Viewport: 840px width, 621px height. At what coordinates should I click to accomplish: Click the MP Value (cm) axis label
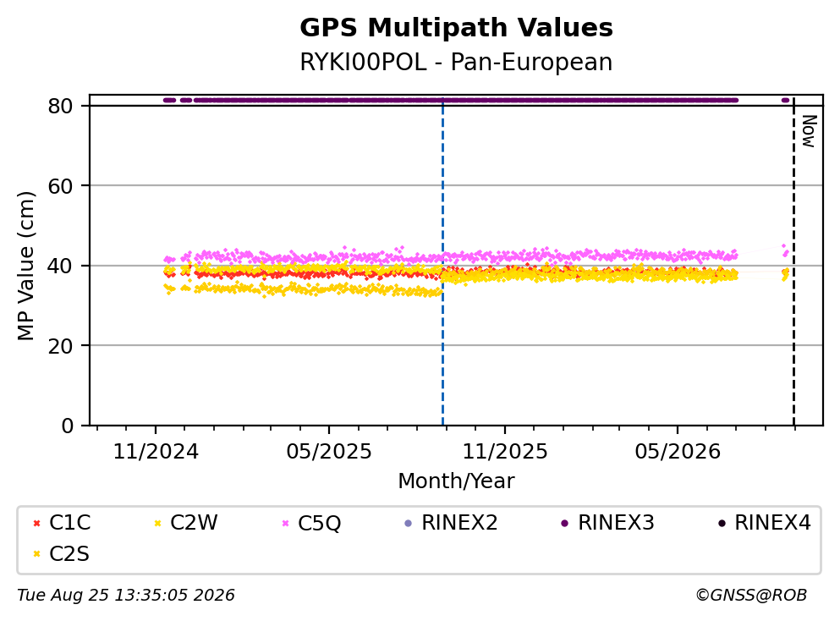point(25,267)
